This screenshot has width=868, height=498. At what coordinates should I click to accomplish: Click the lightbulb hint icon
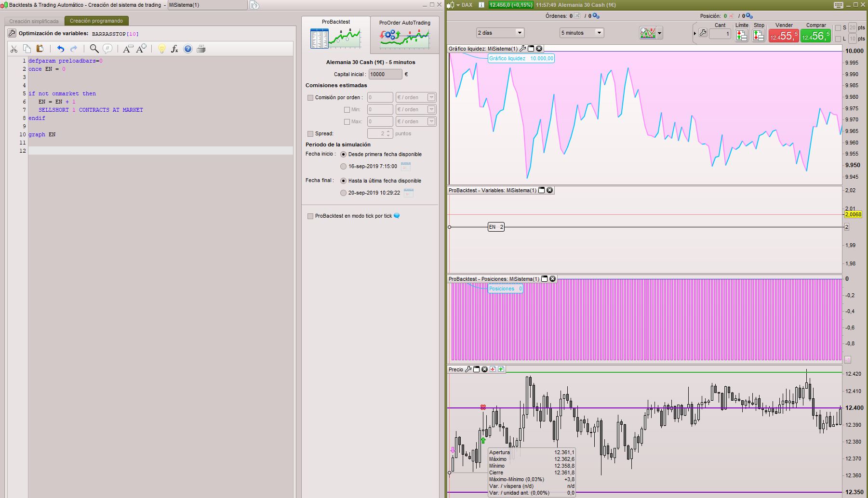point(162,49)
